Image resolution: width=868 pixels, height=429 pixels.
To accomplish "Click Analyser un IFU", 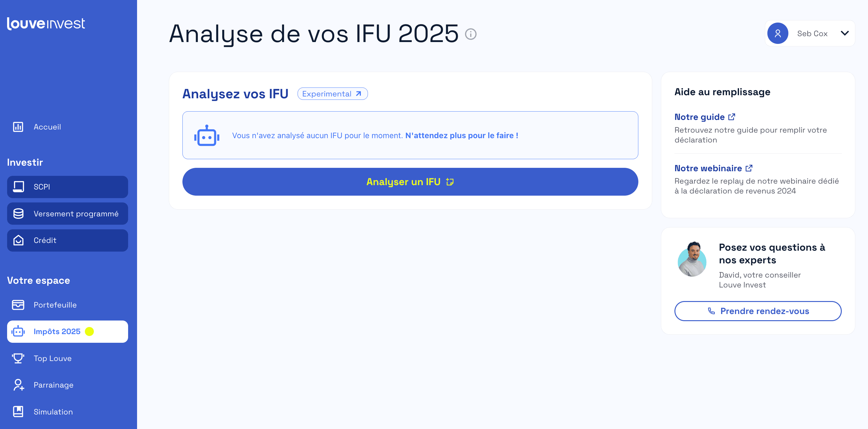I will click(x=410, y=182).
